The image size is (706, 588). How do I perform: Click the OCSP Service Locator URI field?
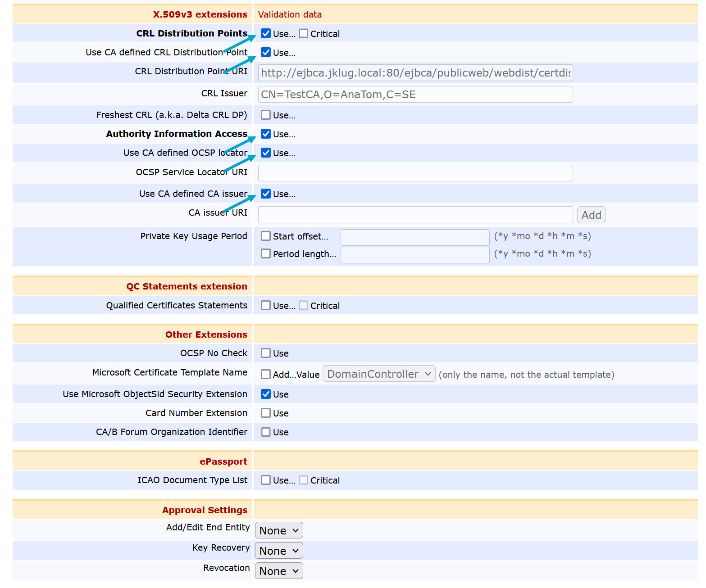tap(415, 173)
